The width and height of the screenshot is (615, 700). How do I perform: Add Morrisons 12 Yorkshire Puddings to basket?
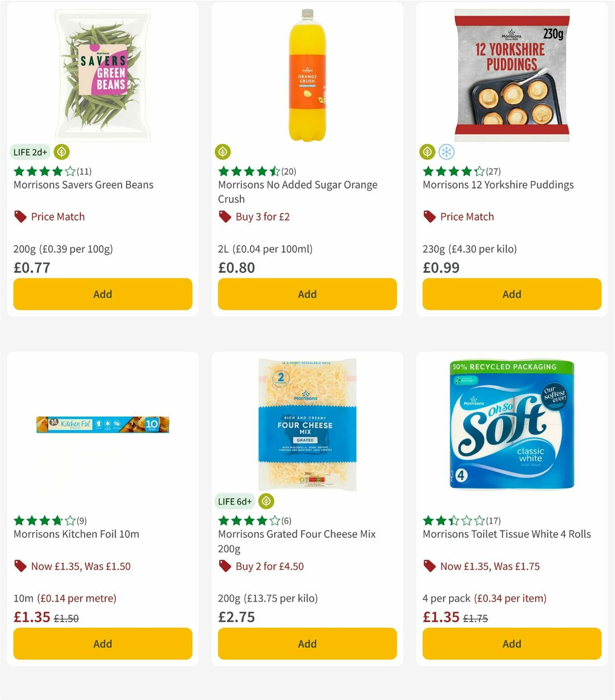(511, 294)
